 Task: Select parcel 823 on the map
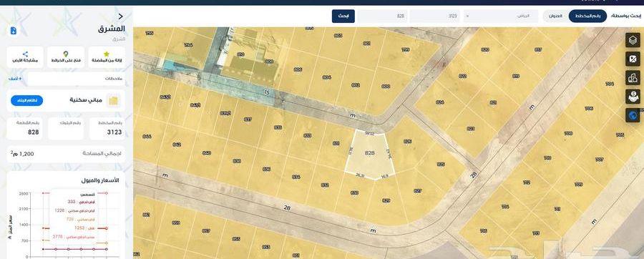click(x=471, y=129)
